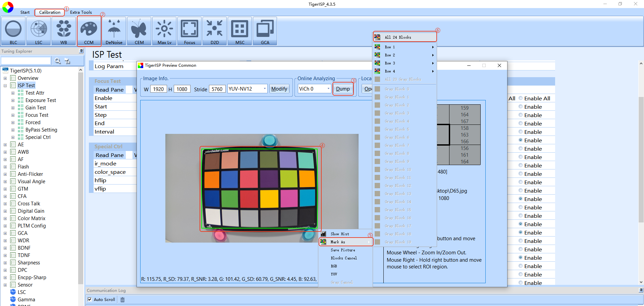The height and width of the screenshot is (306, 644).
Task: Click the Tuning Explorer search box
Action: tap(26, 61)
